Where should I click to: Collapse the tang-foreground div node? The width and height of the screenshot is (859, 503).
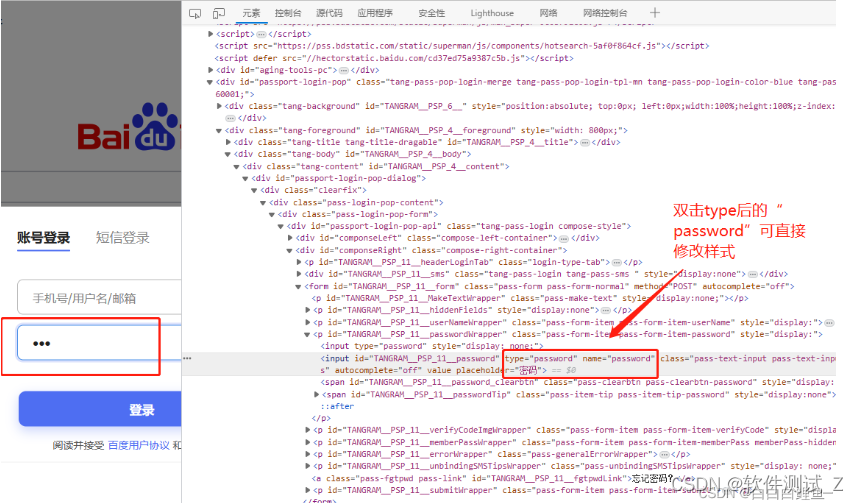click(x=219, y=130)
